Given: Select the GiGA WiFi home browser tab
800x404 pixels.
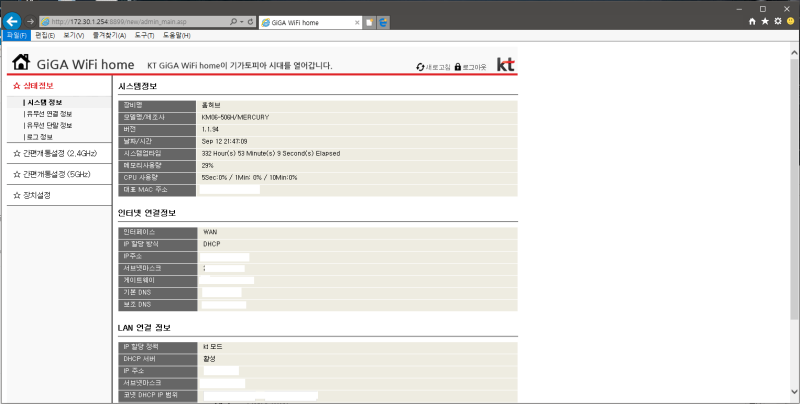Looking at the screenshot, I should tap(310, 22).
